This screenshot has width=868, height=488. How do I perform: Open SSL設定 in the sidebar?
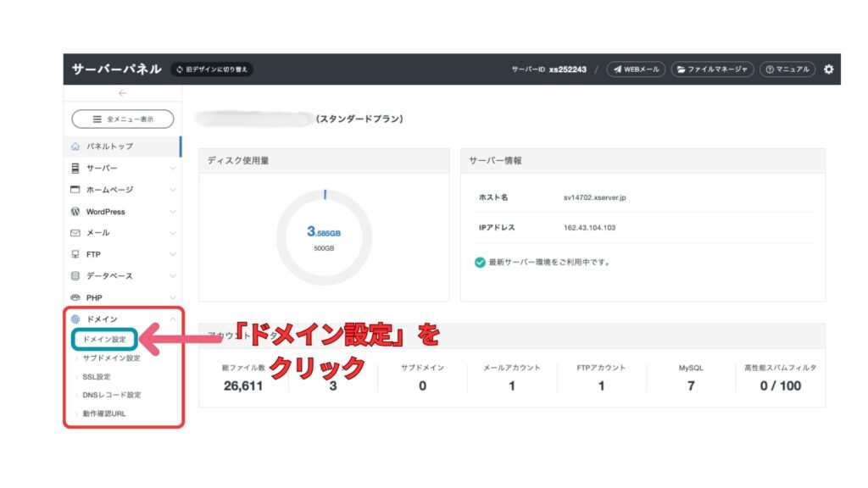point(97,377)
